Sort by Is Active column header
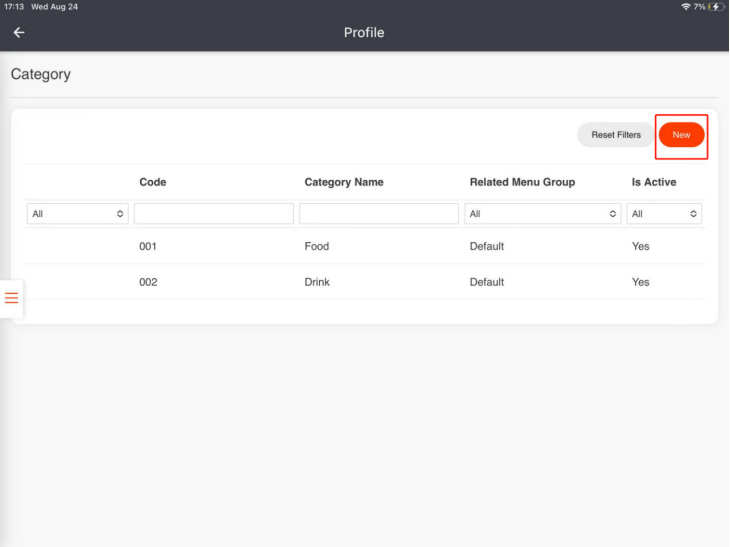Image resolution: width=730 pixels, height=547 pixels. coord(654,182)
